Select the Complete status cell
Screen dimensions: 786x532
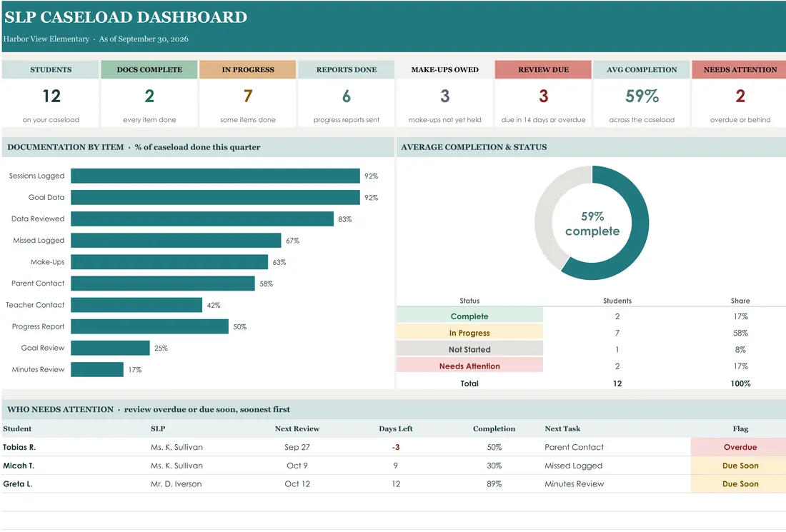469,316
